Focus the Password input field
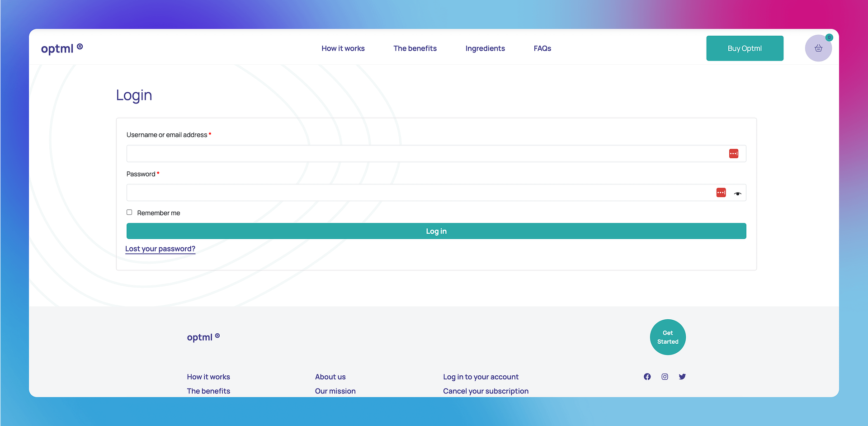Viewport: 868px width, 426px height. coord(436,193)
